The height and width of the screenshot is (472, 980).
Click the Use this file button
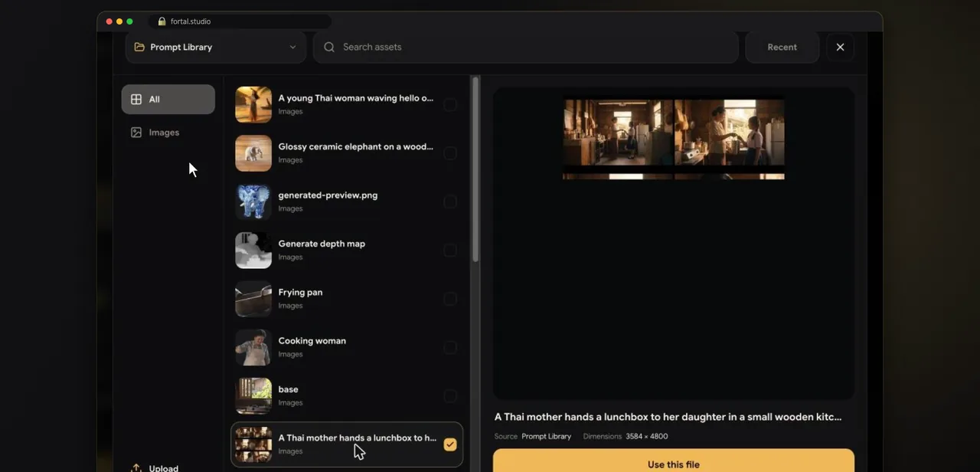pyautogui.click(x=674, y=461)
